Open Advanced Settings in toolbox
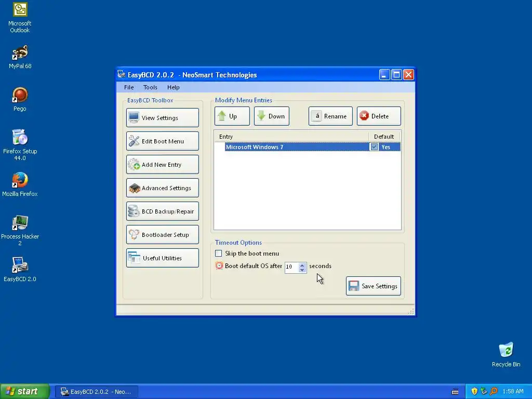 [x=163, y=188]
